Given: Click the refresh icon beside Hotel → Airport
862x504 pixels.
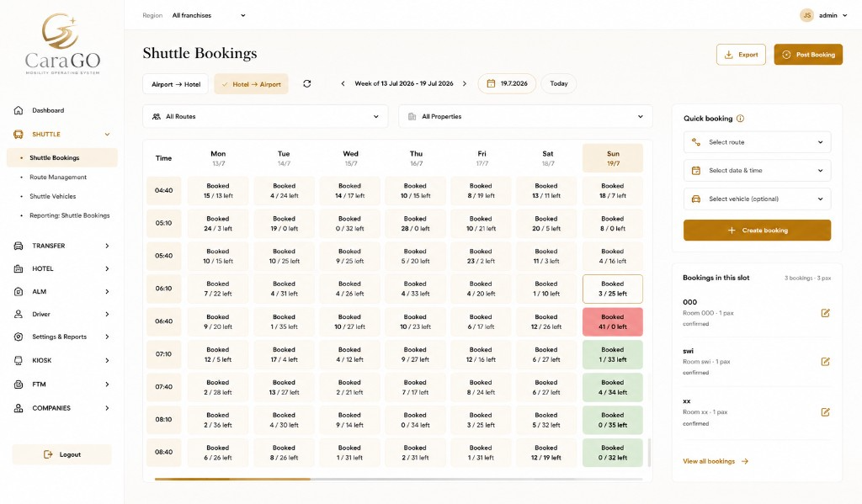Looking at the screenshot, I should pyautogui.click(x=306, y=83).
